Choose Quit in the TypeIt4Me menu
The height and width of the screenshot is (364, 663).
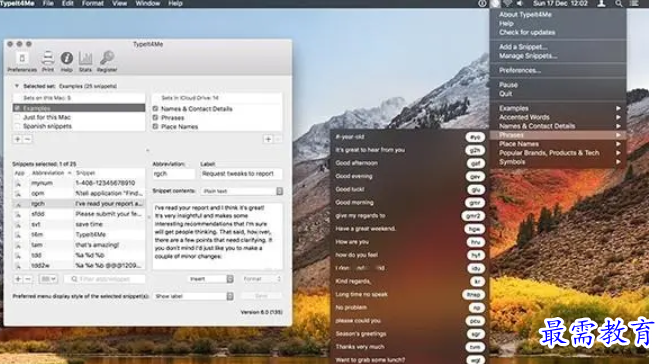pyautogui.click(x=506, y=94)
